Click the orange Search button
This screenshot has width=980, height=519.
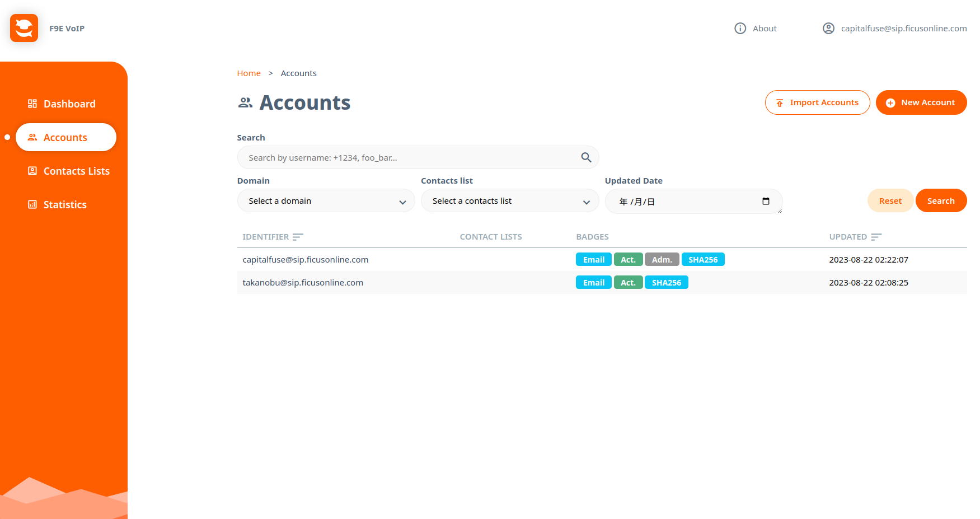pyautogui.click(x=940, y=201)
